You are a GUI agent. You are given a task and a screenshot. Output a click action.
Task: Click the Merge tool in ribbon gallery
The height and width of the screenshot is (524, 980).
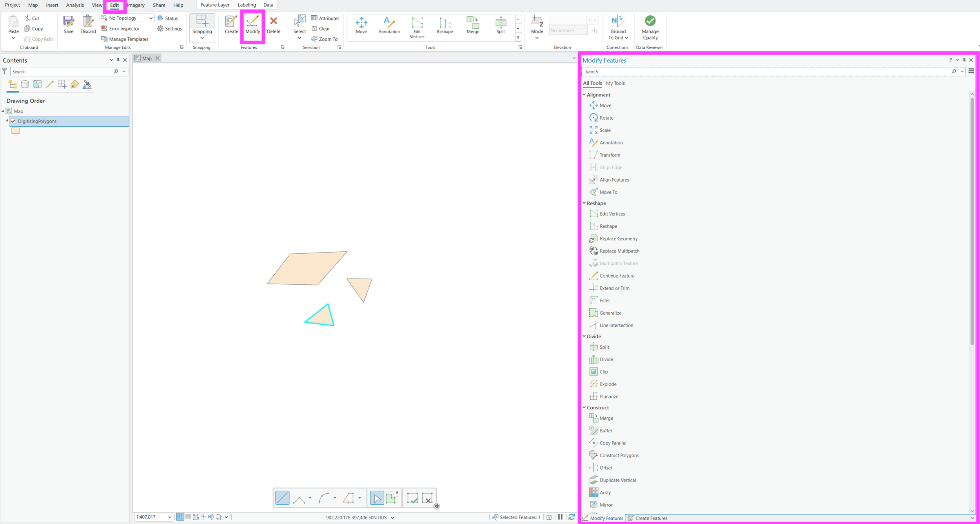pyautogui.click(x=472, y=25)
